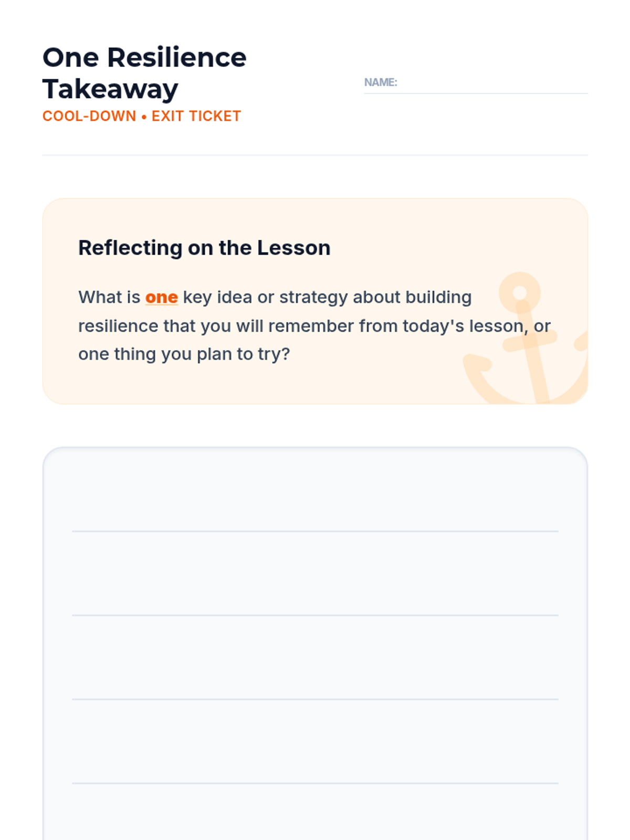This screenshot has width=630, height=840.
Task: Click the underlined orange word one
Action: click(162, 297)
